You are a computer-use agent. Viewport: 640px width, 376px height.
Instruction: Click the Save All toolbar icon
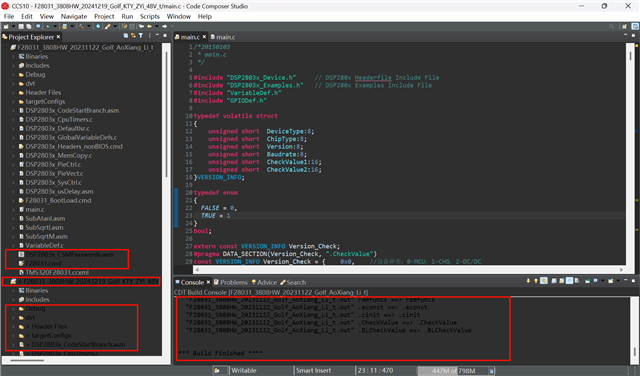point(29,26)
